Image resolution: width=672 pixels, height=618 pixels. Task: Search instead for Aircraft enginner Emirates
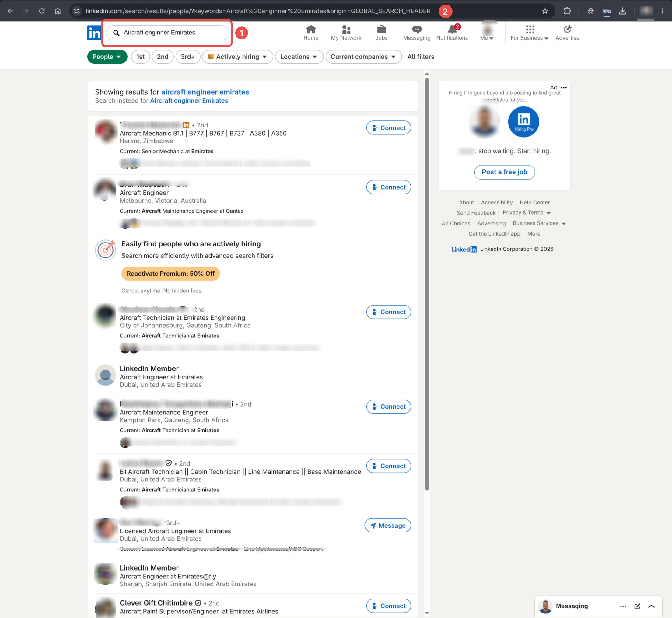pyautogui.click(x=189, y=101)
